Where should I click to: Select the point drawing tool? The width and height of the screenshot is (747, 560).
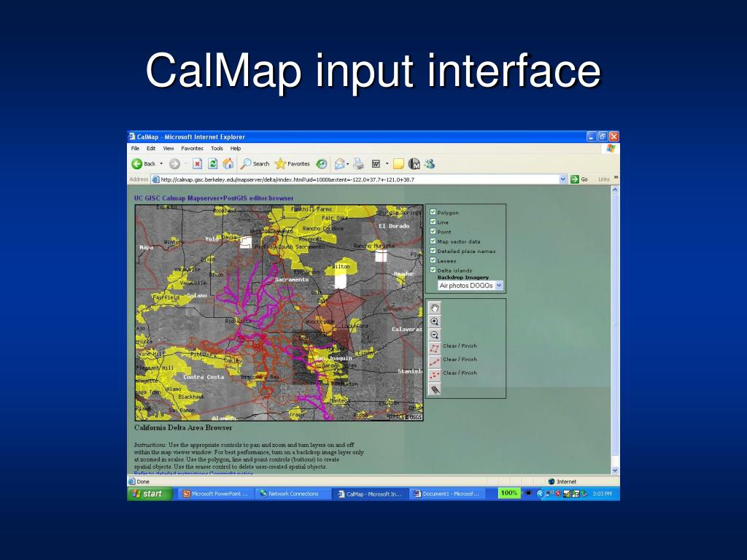[435, 376]
